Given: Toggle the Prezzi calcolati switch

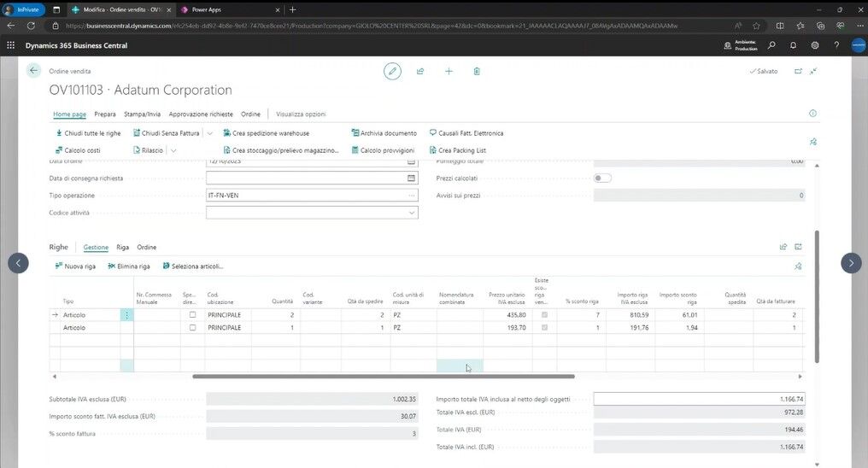Looking at the screenshot, I should [x=602, y=178].
